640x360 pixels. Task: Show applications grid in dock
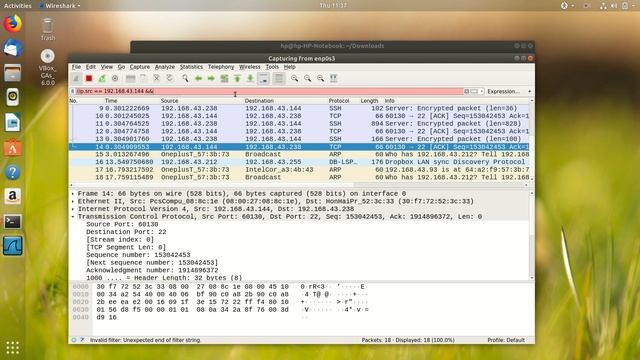(13, 348)
